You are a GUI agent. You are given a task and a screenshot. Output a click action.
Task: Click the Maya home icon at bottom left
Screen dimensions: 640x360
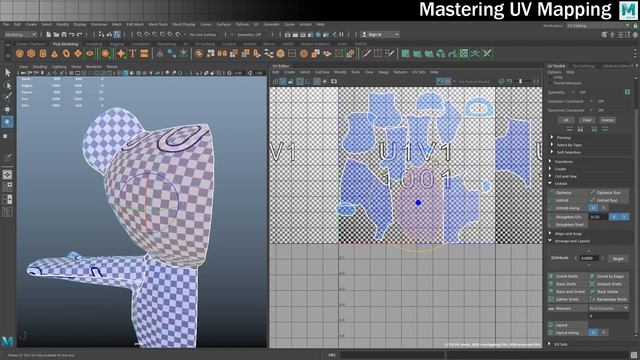pyautogui.click(x=7, y=342)
